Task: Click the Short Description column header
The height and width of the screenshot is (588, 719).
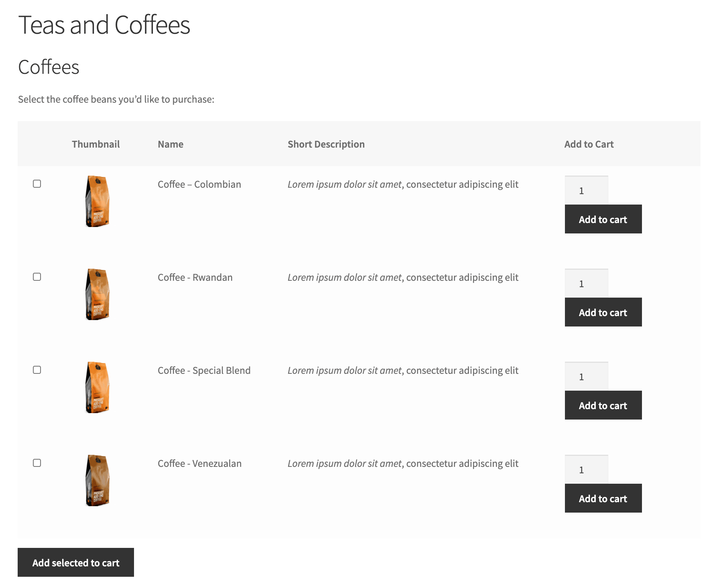Action: (326, 144)
